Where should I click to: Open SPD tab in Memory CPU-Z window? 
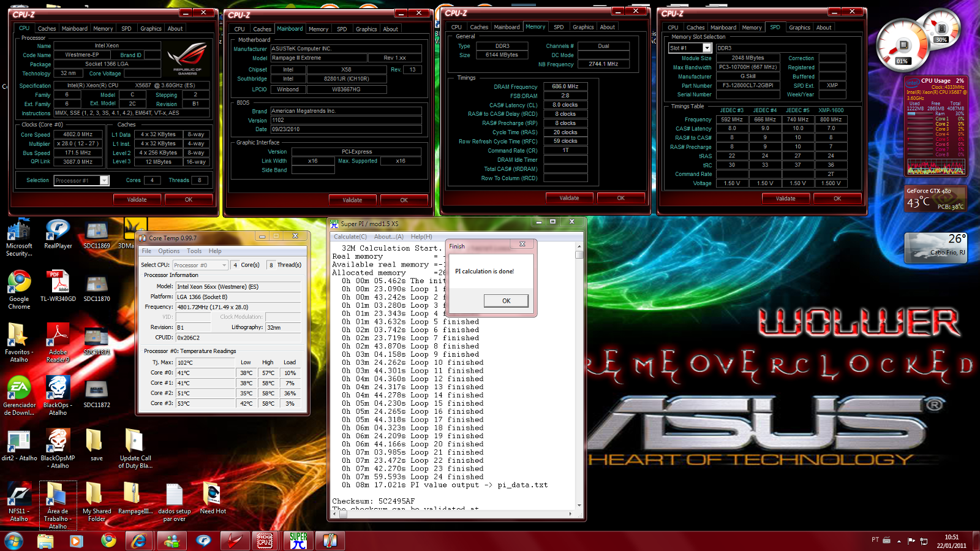click(559, 27)
